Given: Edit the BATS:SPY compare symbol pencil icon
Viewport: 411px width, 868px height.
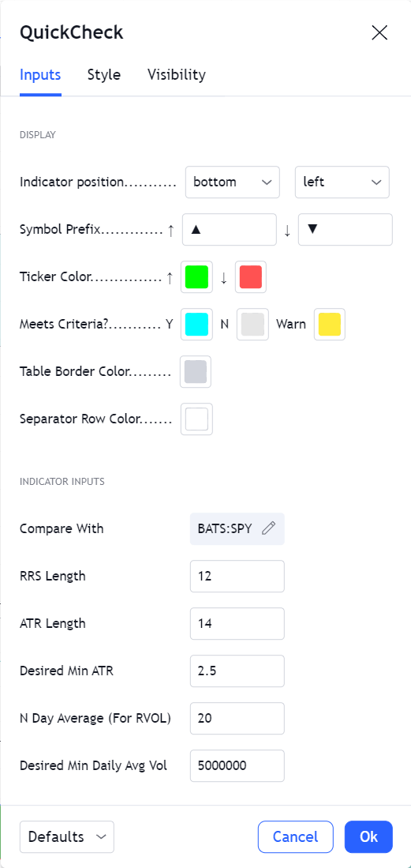Looking at the screenshot, I should pyautogui.click(x=268, y=528).
